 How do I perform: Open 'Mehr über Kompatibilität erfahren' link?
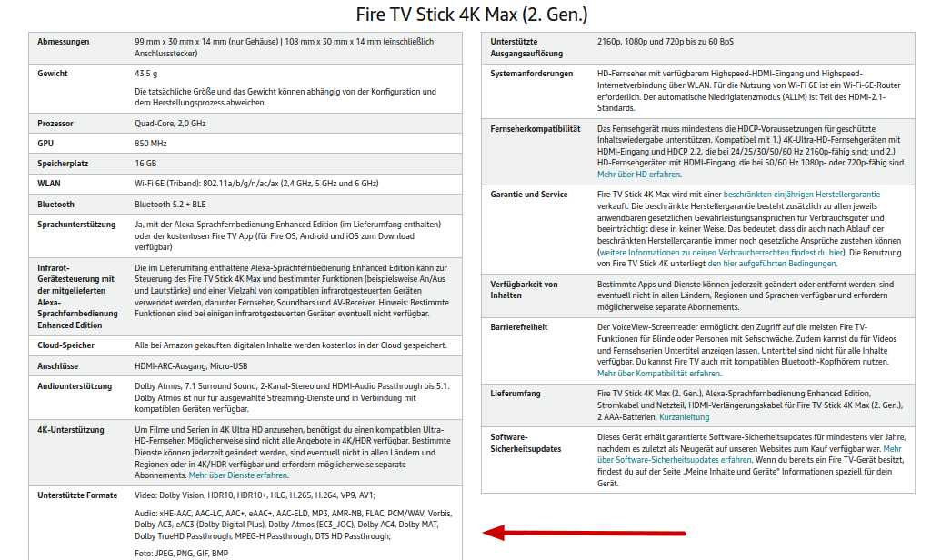tap(658, 374)
